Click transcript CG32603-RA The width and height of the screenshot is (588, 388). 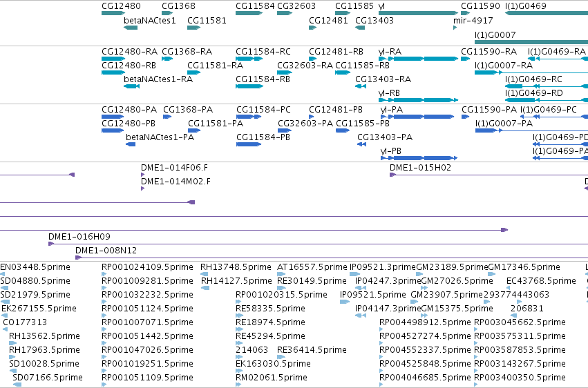point(285,72)
